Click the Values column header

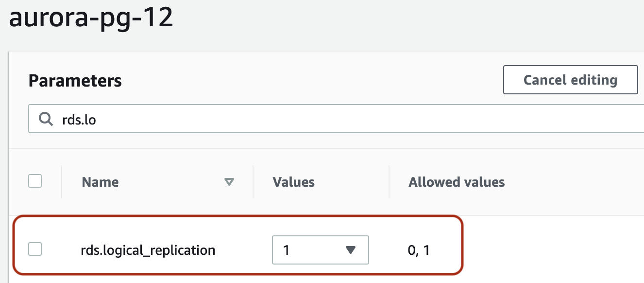point(294,182)
